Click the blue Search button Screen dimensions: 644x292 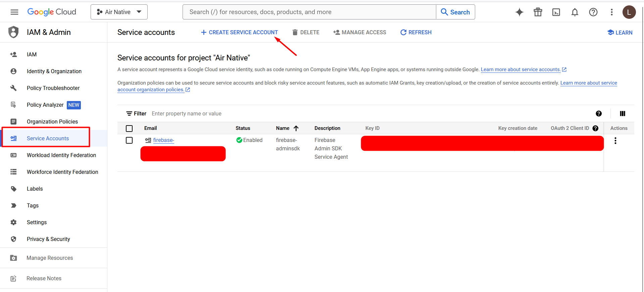coord(455,12)
